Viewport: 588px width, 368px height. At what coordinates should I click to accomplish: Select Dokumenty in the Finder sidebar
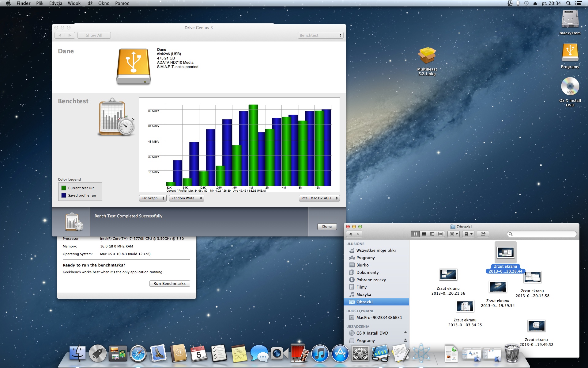[x=376, y=272]
